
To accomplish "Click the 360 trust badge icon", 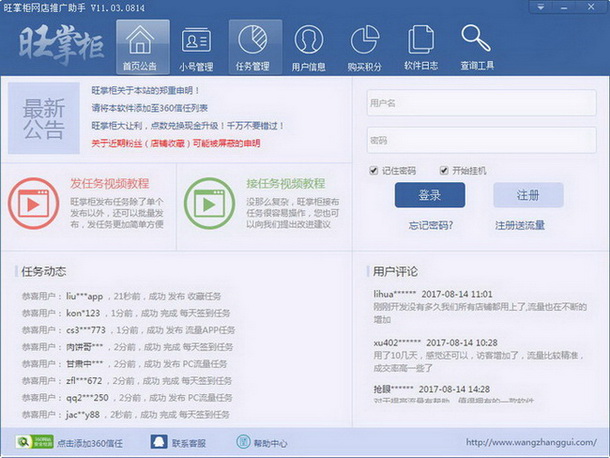I will click(x=34, y=442).
